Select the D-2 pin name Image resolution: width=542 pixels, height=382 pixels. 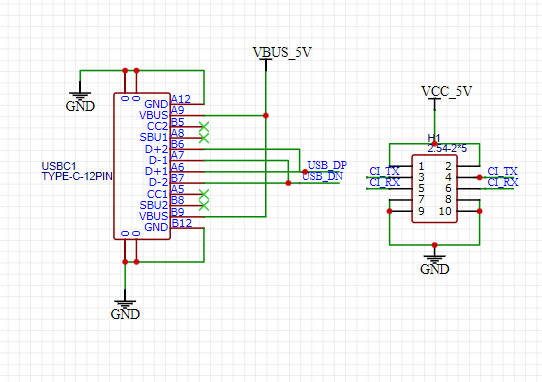[x=158, y=182]
